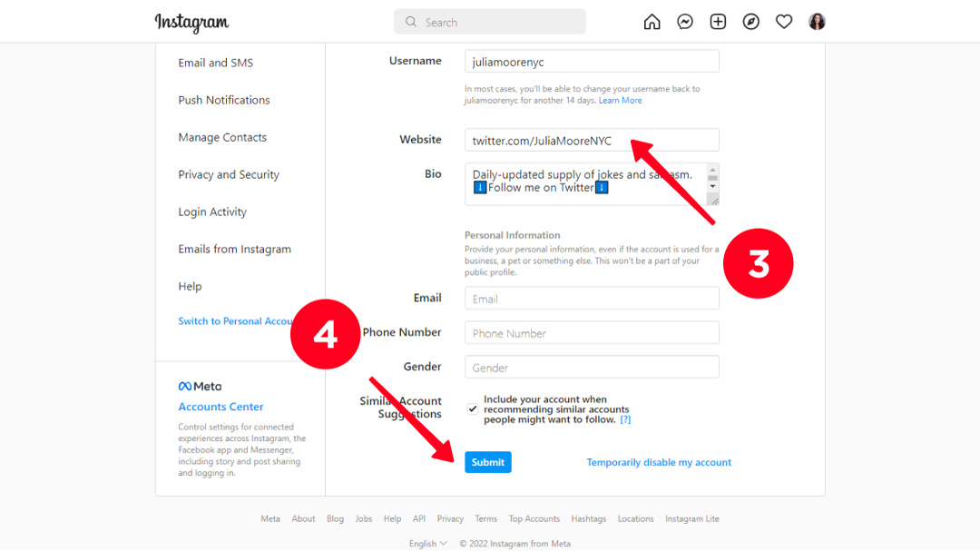Click the Meta logo in sidebar
980x551 pixels.
tap(200, 387)
